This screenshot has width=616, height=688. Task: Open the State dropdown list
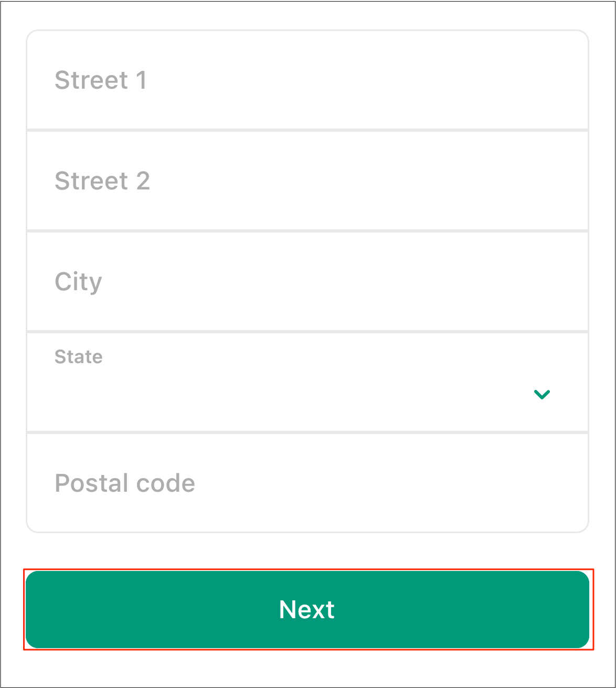point(307,383)
